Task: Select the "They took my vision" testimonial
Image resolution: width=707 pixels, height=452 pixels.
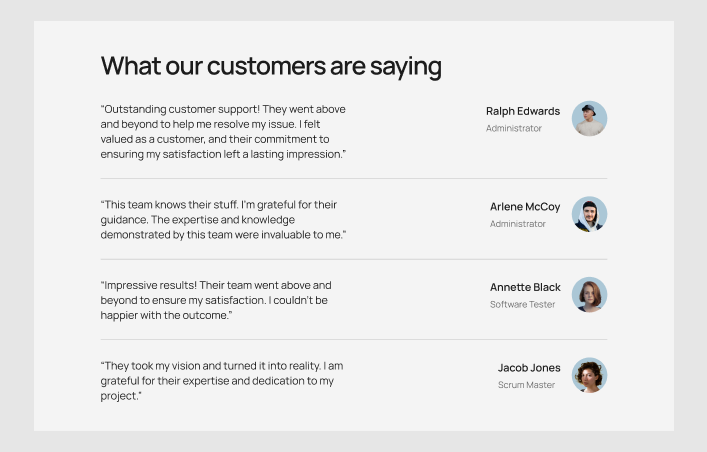Action: click(x=221, y=381)
